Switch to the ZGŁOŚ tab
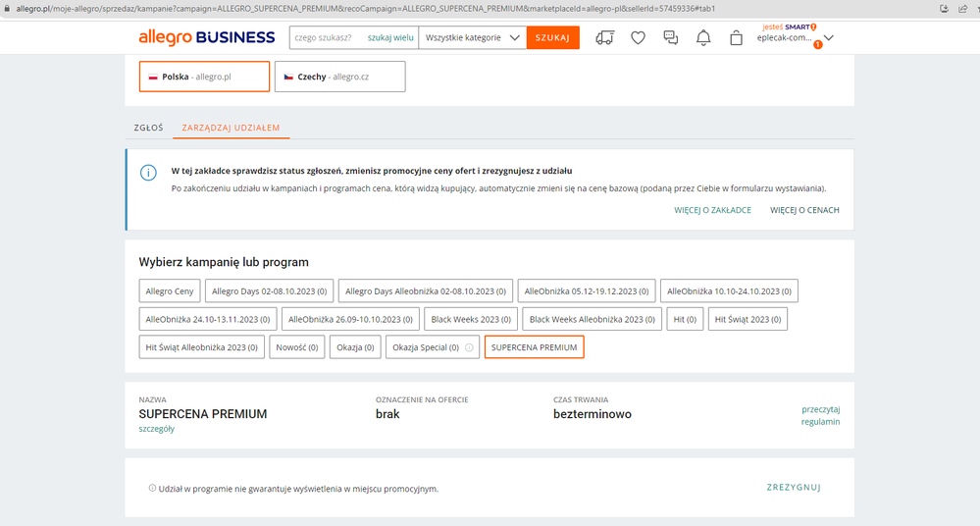Screen dimensions: 980x526 tap(148, 128)
